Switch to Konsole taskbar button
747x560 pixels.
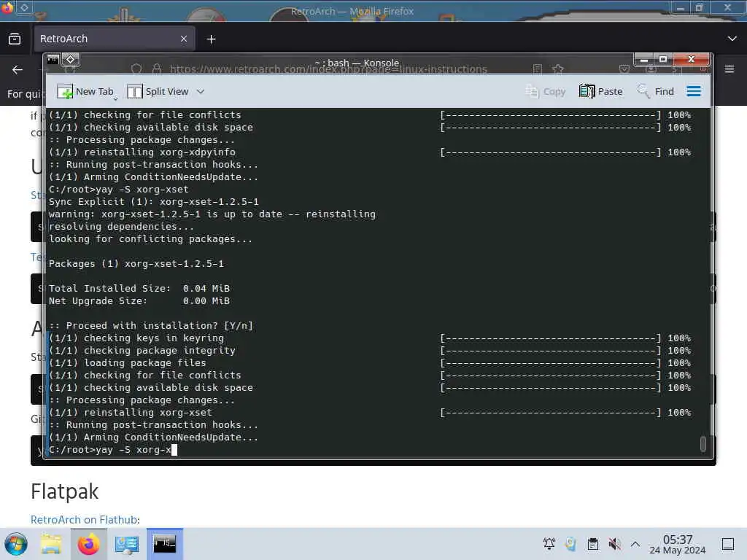coord(164,544)
